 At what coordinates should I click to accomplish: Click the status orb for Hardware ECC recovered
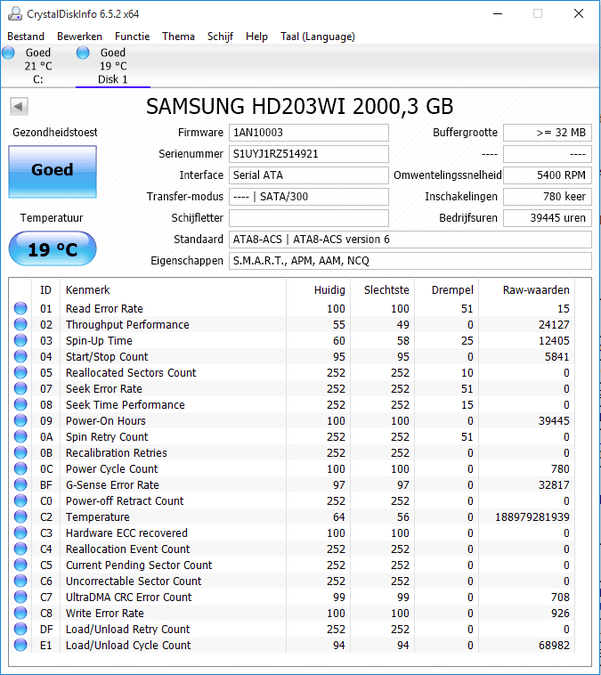(20, 533)
